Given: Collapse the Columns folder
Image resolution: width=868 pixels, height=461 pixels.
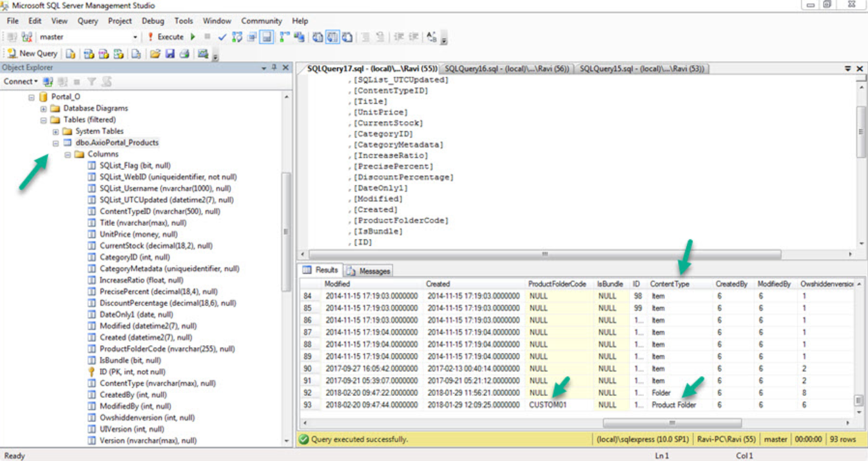Looking at the screenshot, I should [x=68, y=155].
